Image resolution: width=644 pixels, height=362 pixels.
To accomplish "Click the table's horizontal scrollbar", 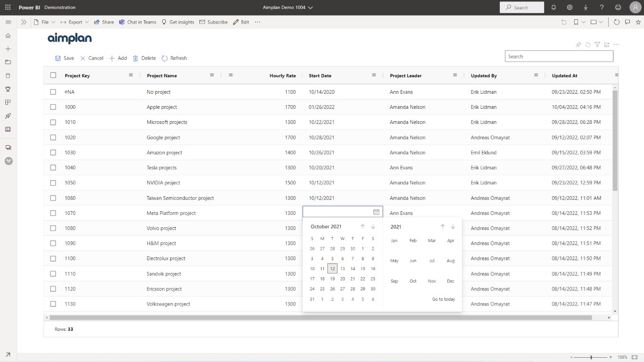I will click(321, 318).
